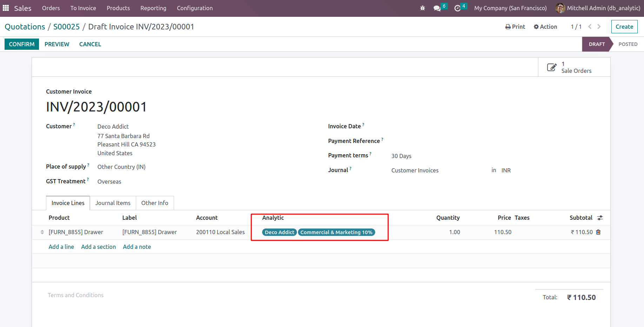Image resolution: width=644 pixels, height=327 pixels.
Task: Open S00025 breadcrumb link
Action: [x=67, y=27]
